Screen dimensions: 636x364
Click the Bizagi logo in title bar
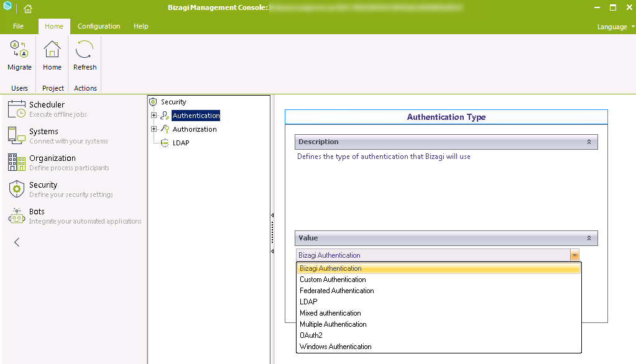[7, 6]
